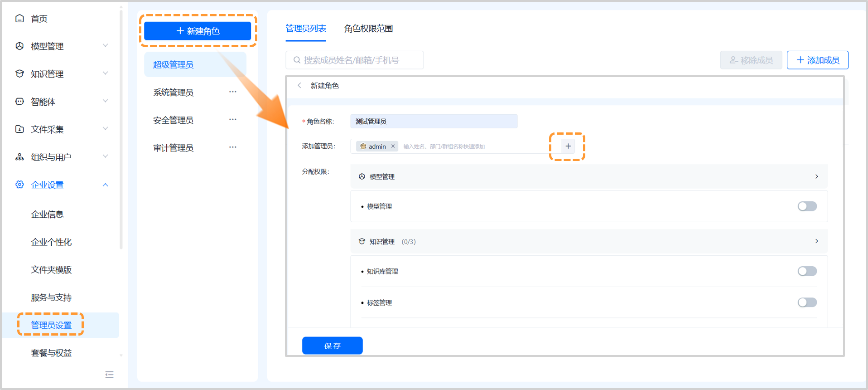The height and width of the screenshot is (390, 868).
Task: Click the 知识管理 permission section icon
Action: [x=362, y=241]
